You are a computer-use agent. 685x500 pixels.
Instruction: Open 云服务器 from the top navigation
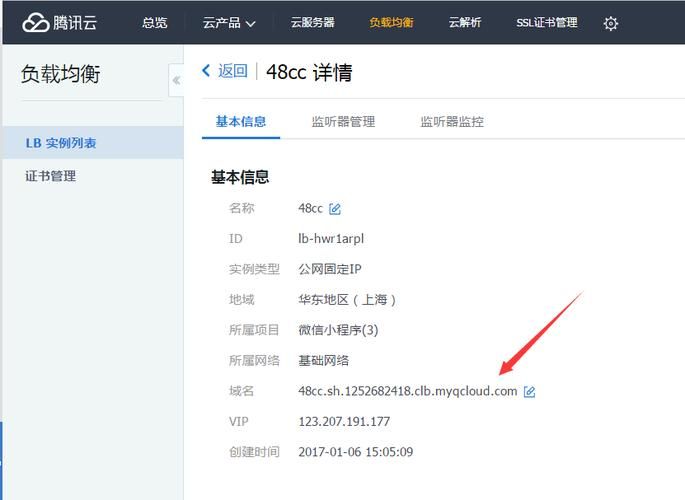(x=312, y=23)
